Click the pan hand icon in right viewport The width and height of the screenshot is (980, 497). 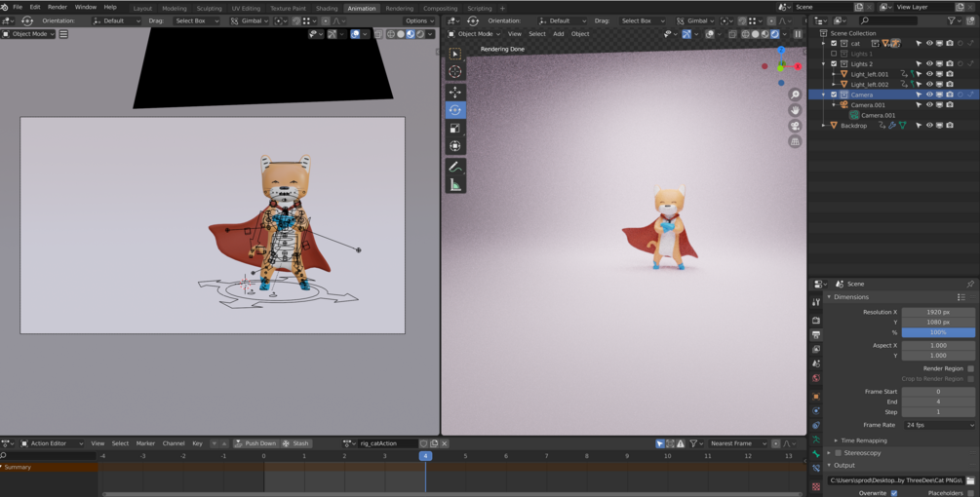point(795,110)
